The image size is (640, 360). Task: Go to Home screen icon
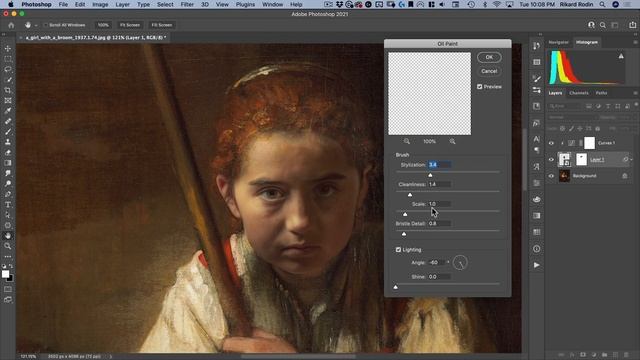(x=11, y=25)
